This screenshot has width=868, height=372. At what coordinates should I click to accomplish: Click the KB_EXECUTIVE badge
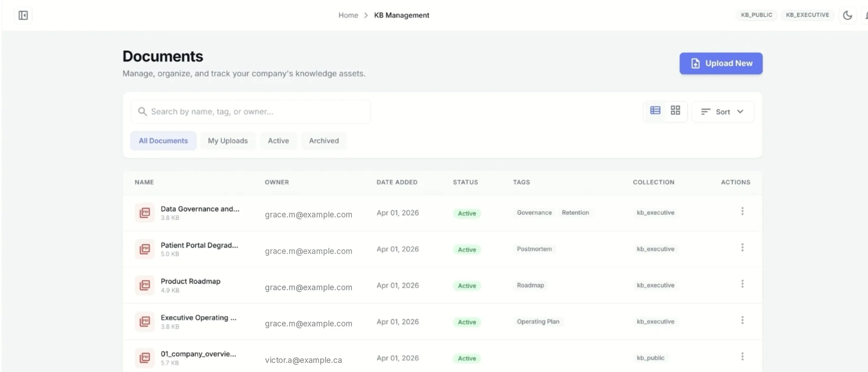(807, 15)
